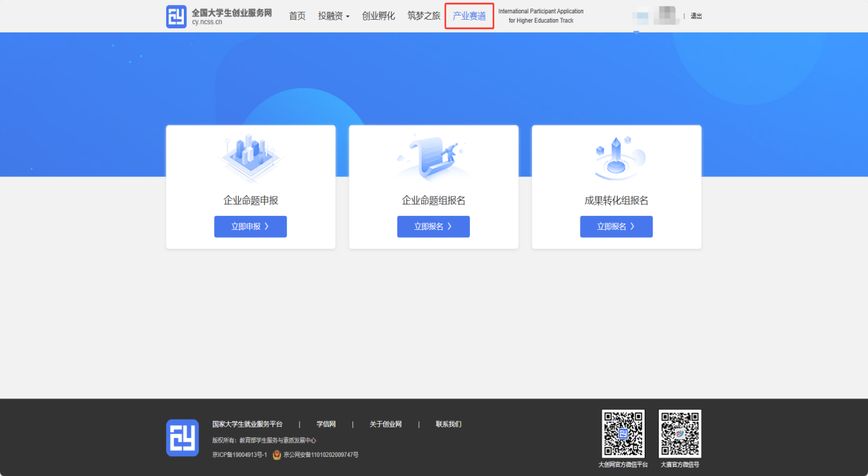Click the 大赛官方微信号 QR code

pyautogui.click(x=680, y=434)
